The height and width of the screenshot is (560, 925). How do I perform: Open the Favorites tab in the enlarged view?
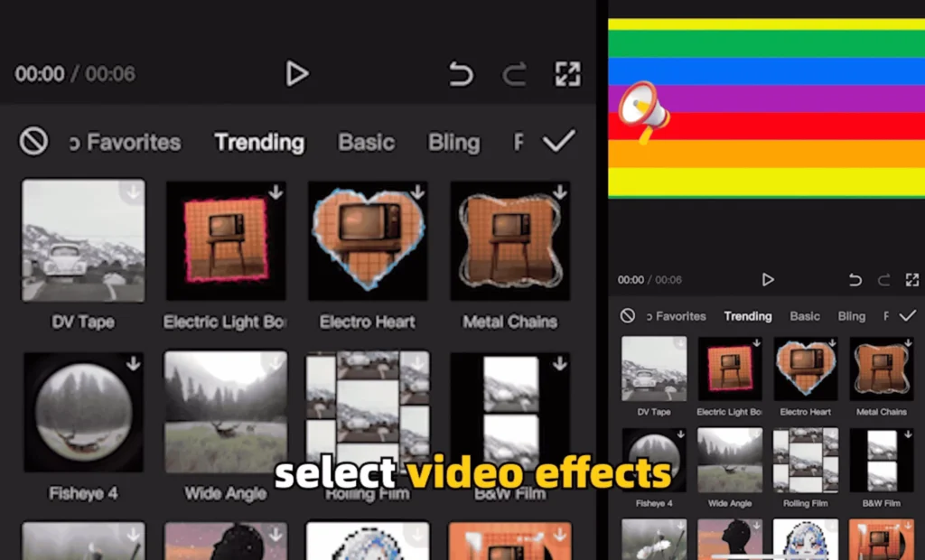pos(126,142)
